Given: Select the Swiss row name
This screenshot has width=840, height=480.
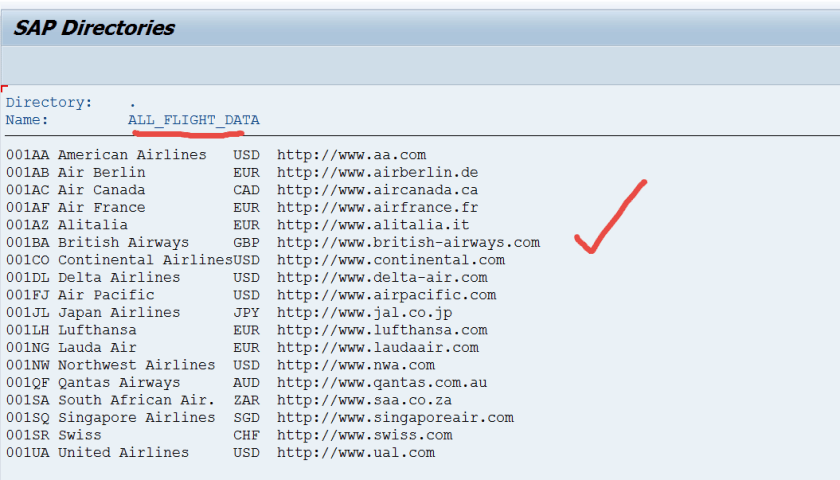Looking at the screenshot, I should (x=80, y=435).
